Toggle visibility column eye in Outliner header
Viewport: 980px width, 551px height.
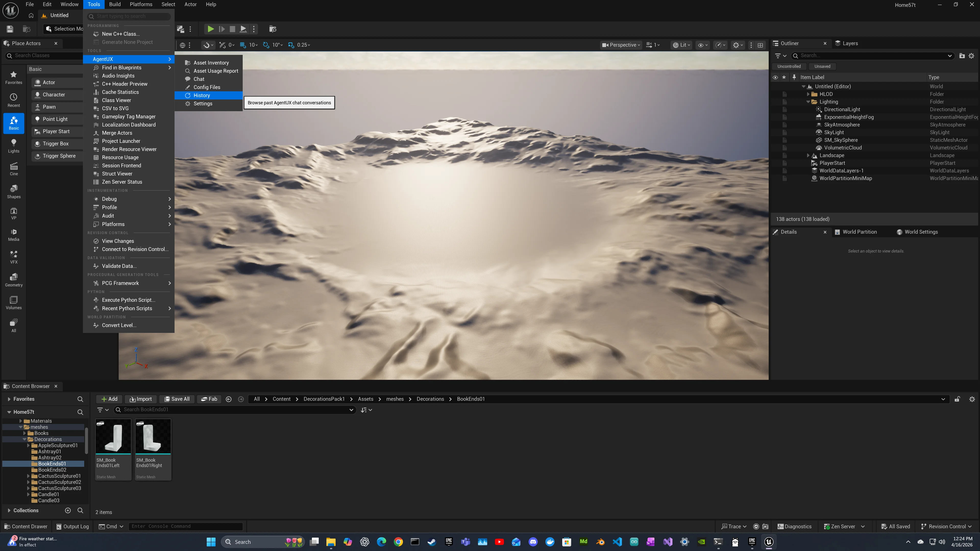pos(775,77)
